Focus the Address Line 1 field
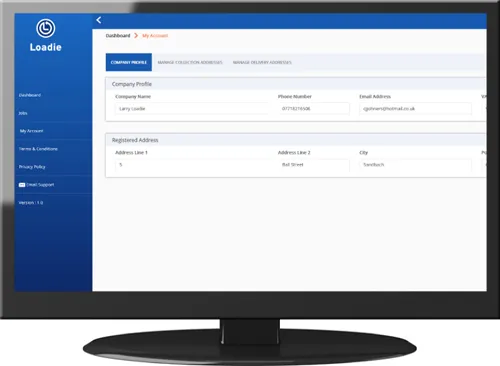The width and height of the screenshot is (500, 366). coord(191,165)
